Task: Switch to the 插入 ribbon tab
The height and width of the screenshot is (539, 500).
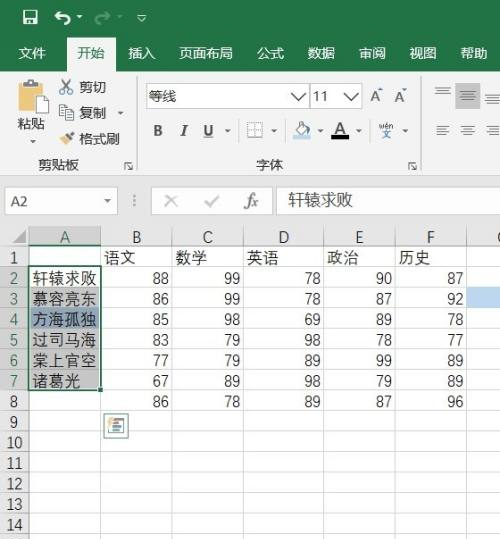Action: pos(142,53)
